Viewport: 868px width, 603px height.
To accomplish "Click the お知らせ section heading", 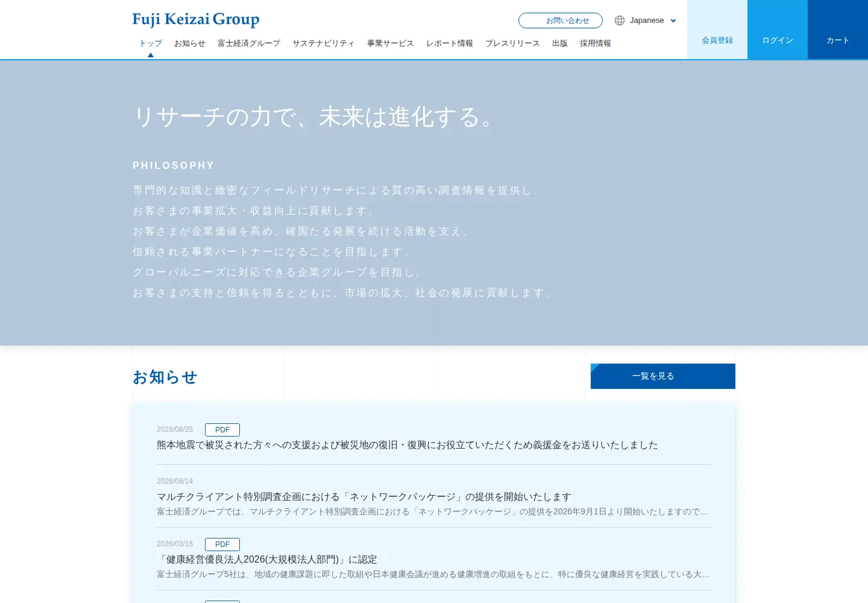I will [x=165, y=377].
